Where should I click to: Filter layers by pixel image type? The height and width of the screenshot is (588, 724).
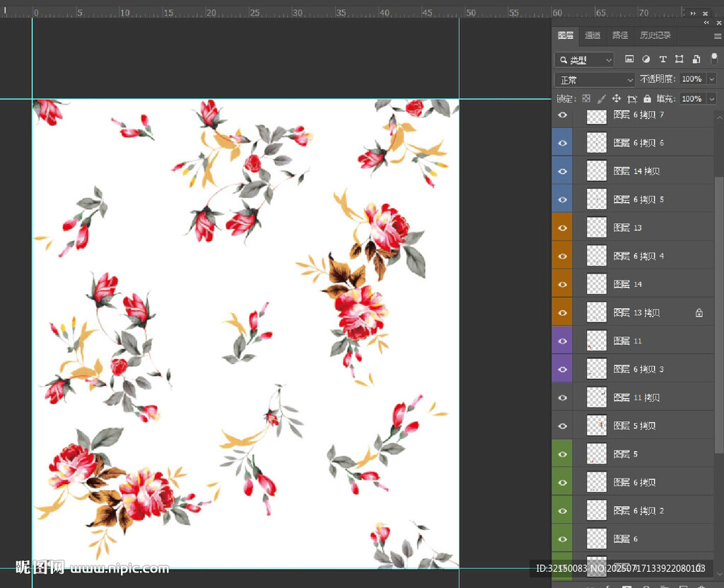coord(629,59)
